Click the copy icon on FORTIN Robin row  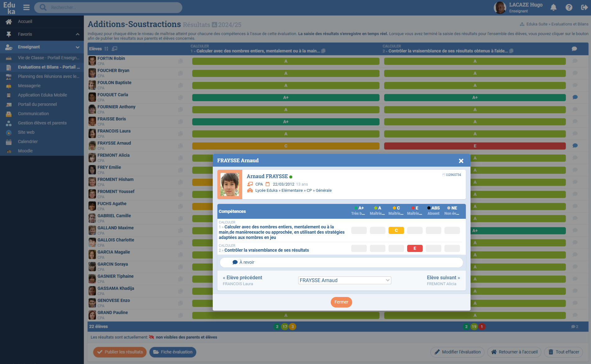(x=180, y=61)
